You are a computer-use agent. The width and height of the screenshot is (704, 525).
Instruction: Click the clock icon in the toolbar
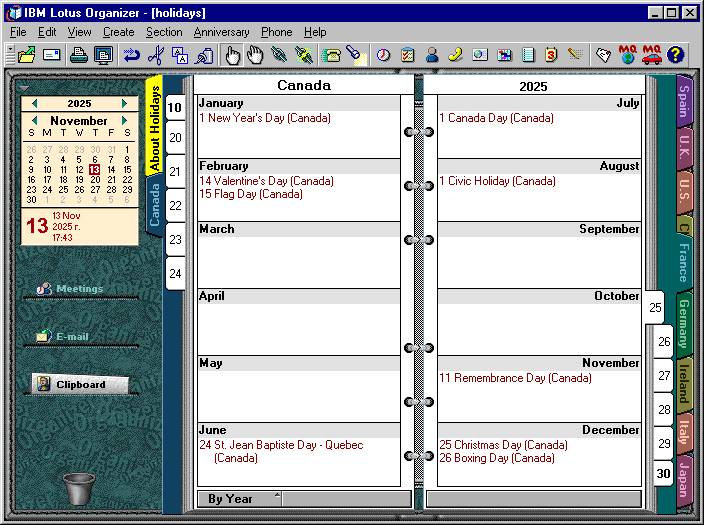pos(383,55)
